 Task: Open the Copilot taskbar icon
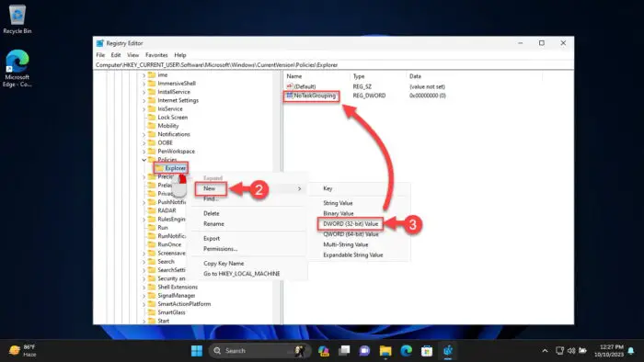coord(324,351)
